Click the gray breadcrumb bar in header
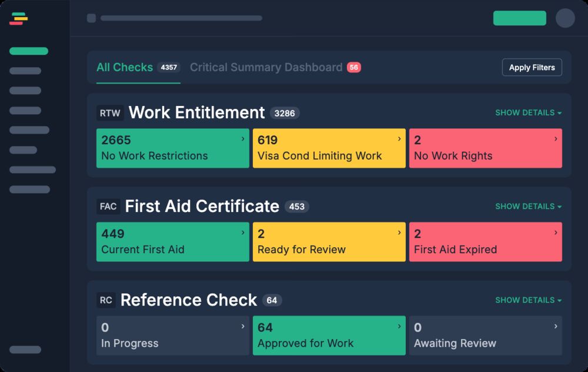This screenshot has height=372, width=588. click(181, 18)
